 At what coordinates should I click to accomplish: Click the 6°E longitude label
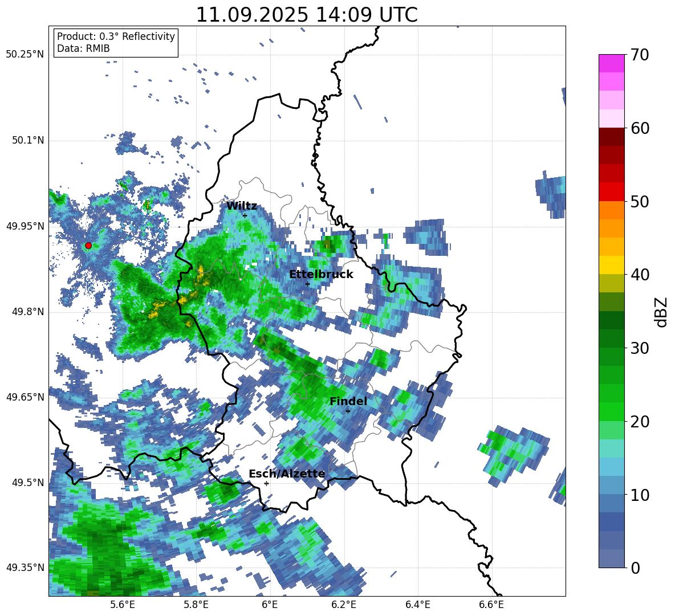(x=270, y=605)
